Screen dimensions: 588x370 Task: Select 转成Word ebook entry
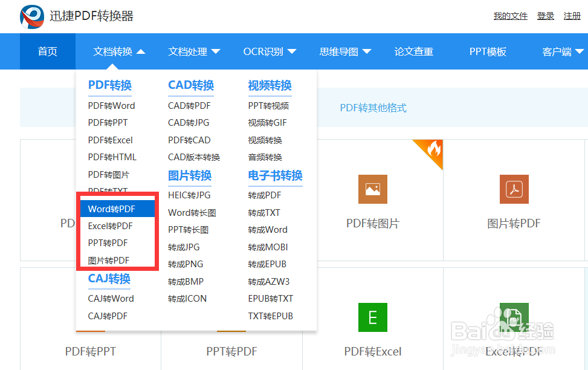coord(267,230)
